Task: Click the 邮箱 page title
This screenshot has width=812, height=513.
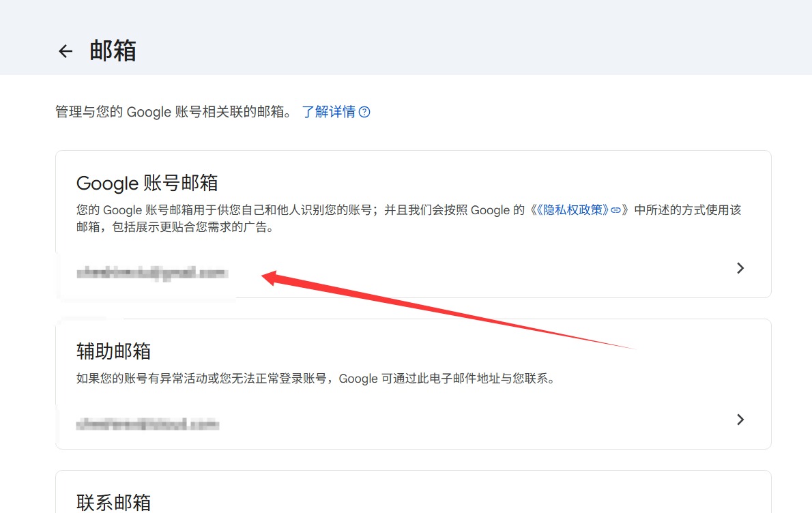Action: [x=113, y=51]
